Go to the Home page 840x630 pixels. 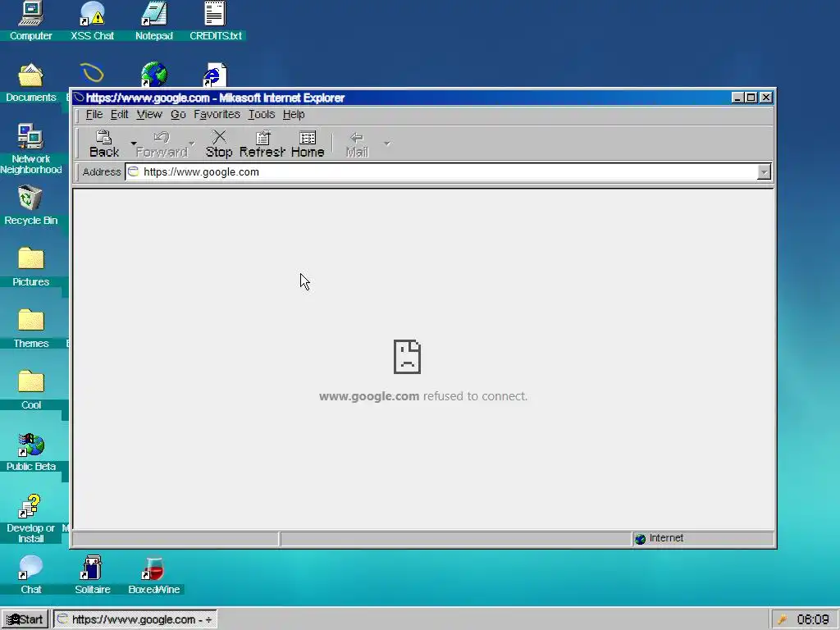click(308, 144)
